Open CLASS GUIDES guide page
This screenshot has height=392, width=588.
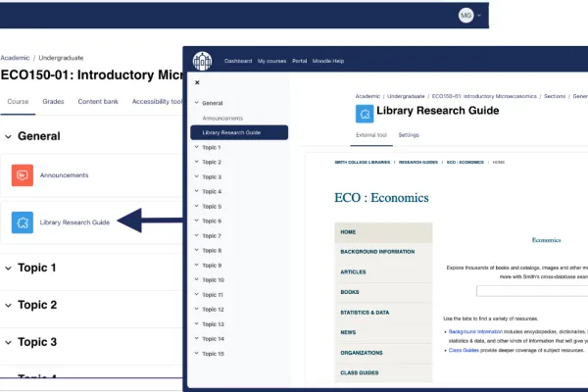pos(383,372)
